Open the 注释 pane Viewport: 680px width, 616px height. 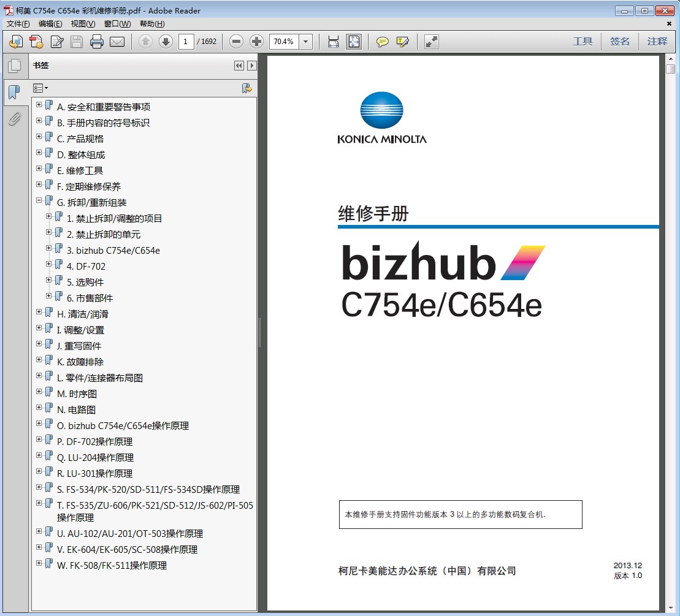[x=657, y=42]
